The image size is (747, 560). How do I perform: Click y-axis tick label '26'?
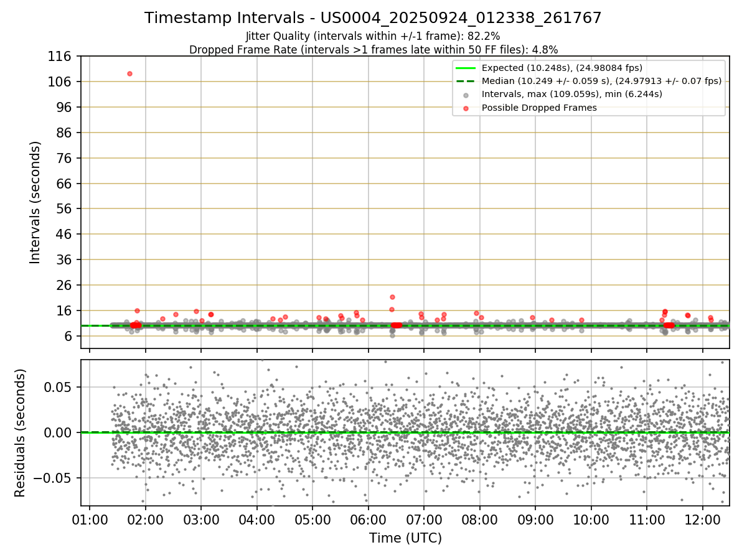pyautogui.click(x=65, y=286)
